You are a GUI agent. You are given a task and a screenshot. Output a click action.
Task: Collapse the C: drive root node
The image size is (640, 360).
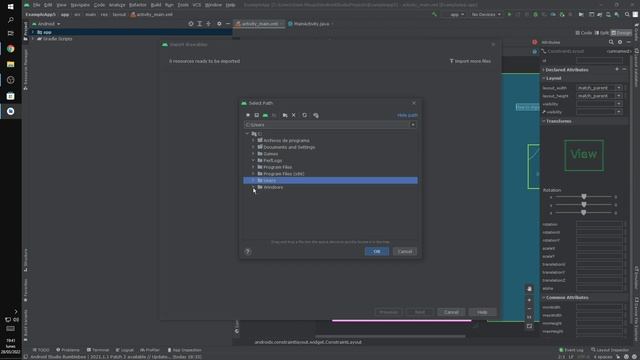(x=247, y=133)
